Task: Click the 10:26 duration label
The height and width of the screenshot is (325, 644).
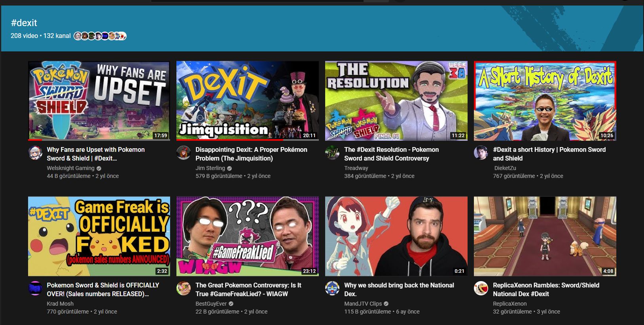Action: pyautogui.click(x=607, y=136)
